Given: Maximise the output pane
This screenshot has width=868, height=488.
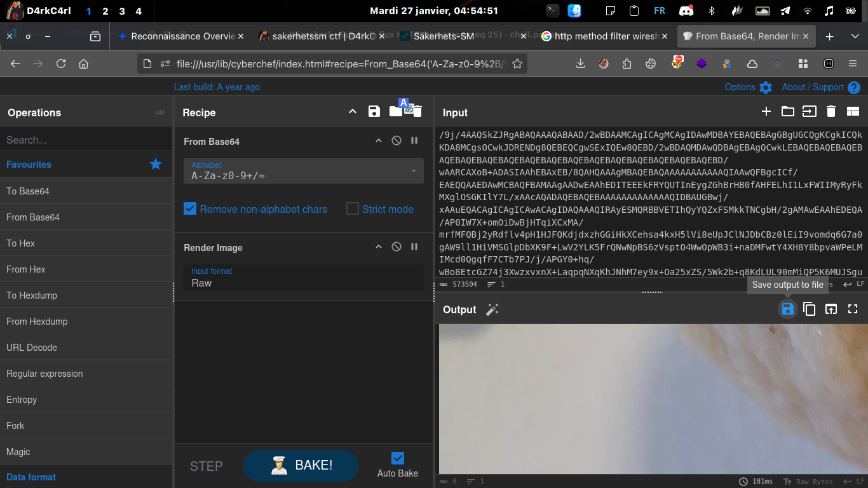Looking at the screenshot, I should point(853,309).
